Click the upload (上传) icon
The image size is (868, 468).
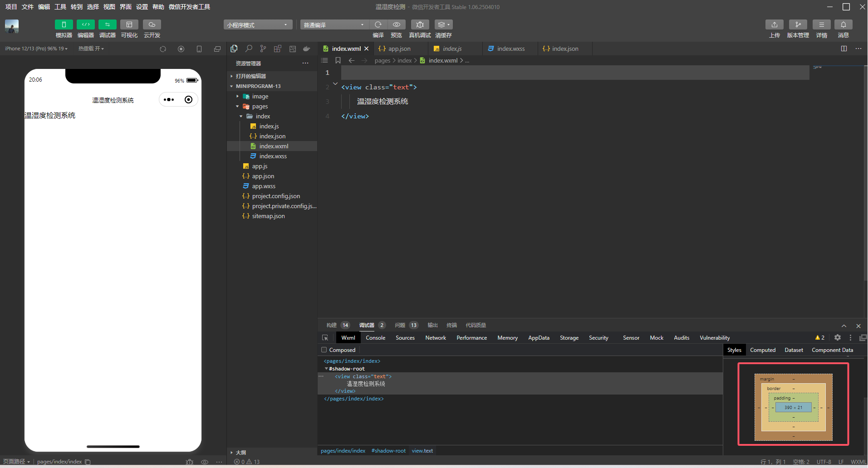coord(774,24)
